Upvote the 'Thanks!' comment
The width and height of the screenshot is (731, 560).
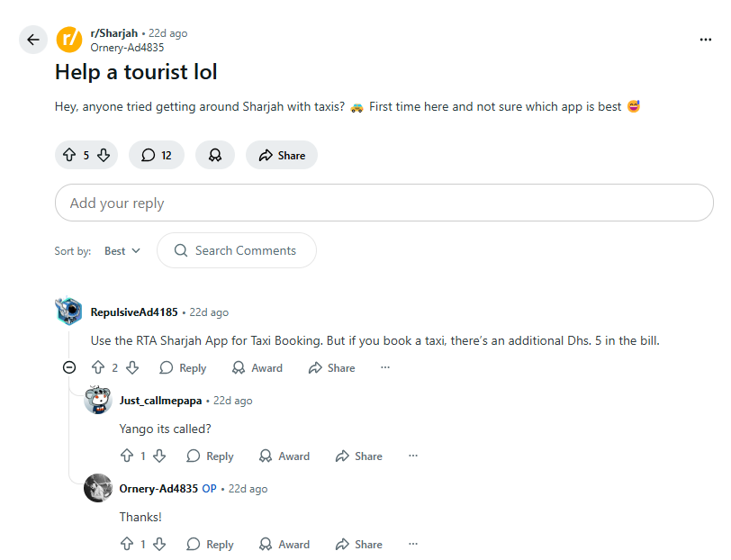pos(127,544)
